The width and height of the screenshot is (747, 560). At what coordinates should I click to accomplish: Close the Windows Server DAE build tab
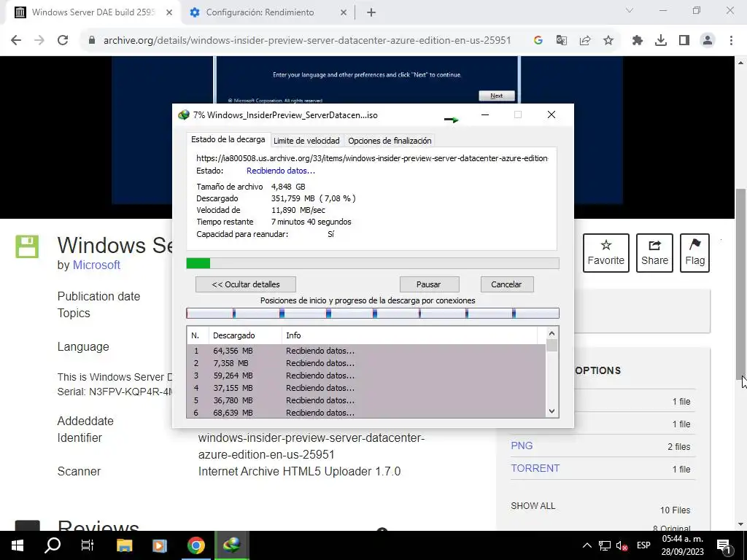point(169,12)
